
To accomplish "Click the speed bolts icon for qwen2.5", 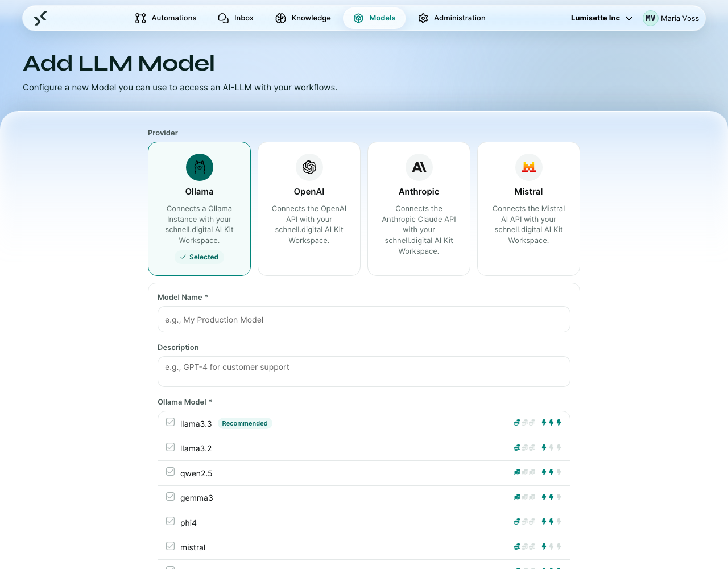I will click(552, 472).
